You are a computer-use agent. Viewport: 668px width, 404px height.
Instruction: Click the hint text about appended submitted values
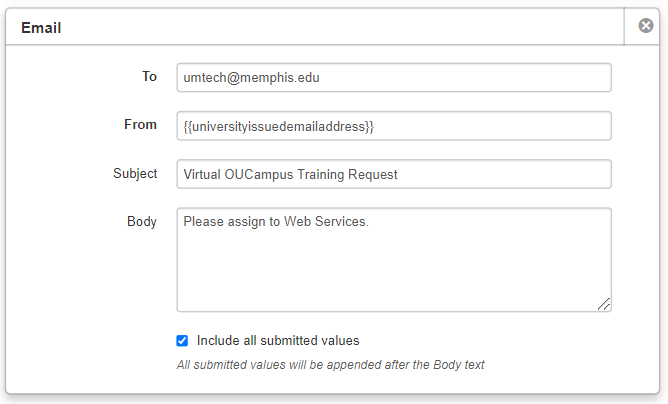pos(330,365)
